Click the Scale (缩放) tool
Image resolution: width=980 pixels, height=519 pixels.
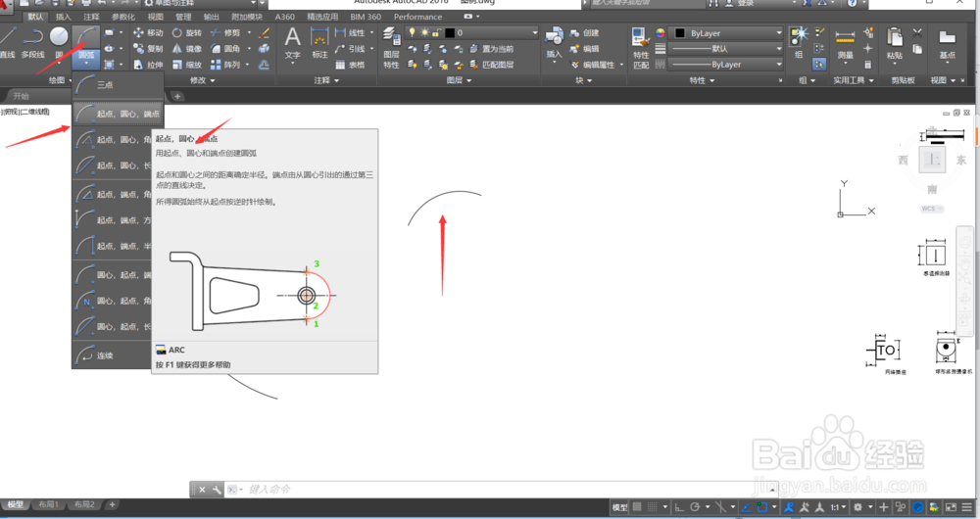(x=187, y=65)
